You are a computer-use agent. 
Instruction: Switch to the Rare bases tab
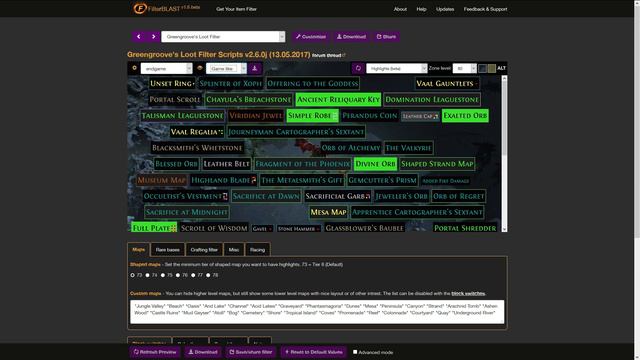[x=168, y=250]
